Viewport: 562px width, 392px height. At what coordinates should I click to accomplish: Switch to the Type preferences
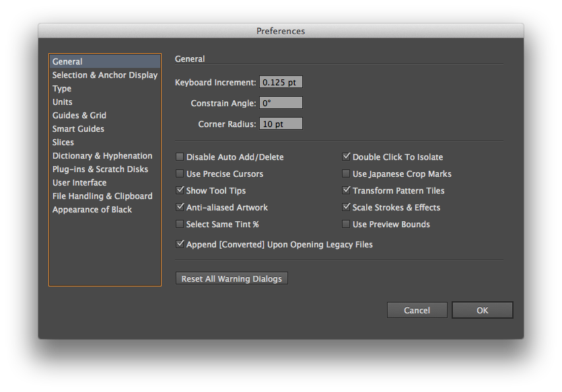(x=104, y=89)
